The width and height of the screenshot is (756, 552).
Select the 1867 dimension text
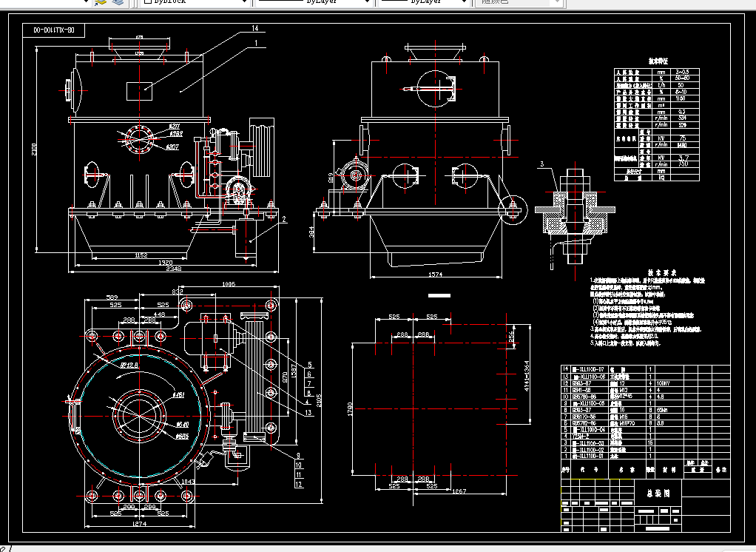pos(459,491)
